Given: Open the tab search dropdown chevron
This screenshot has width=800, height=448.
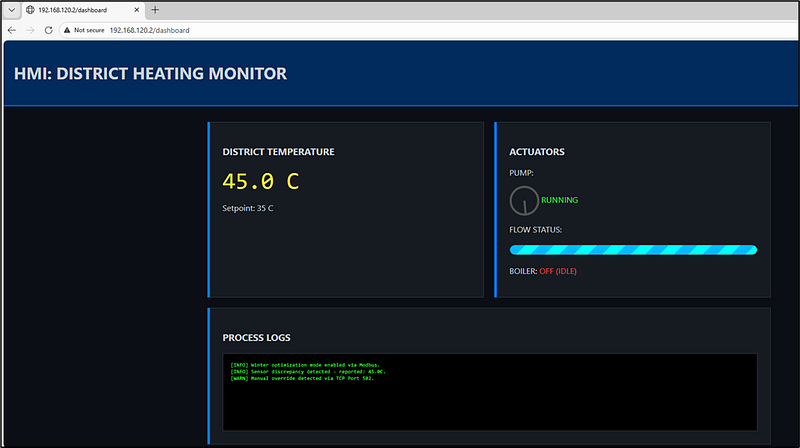Looking at the screenshot, I should tap(11, 10).
